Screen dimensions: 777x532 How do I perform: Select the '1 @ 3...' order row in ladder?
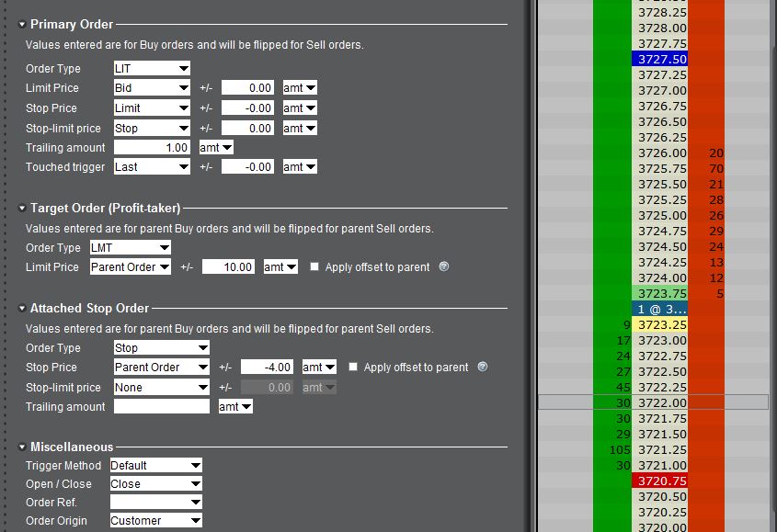pos(659,309)
